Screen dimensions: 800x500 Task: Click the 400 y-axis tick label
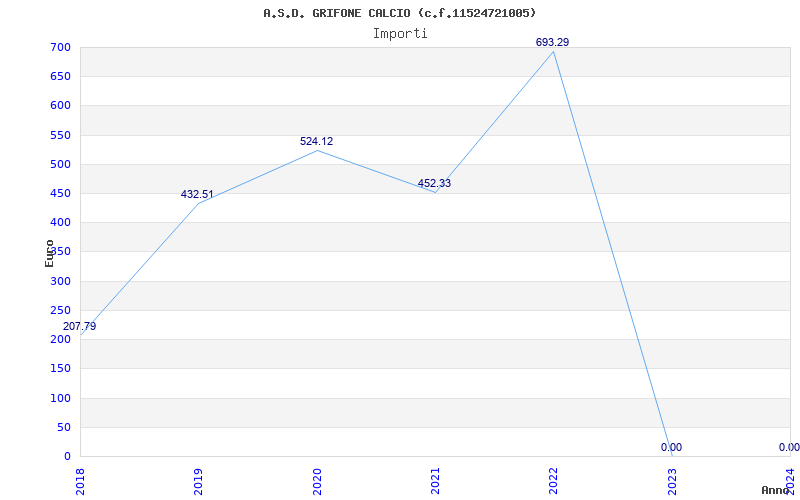pos(60,222)
